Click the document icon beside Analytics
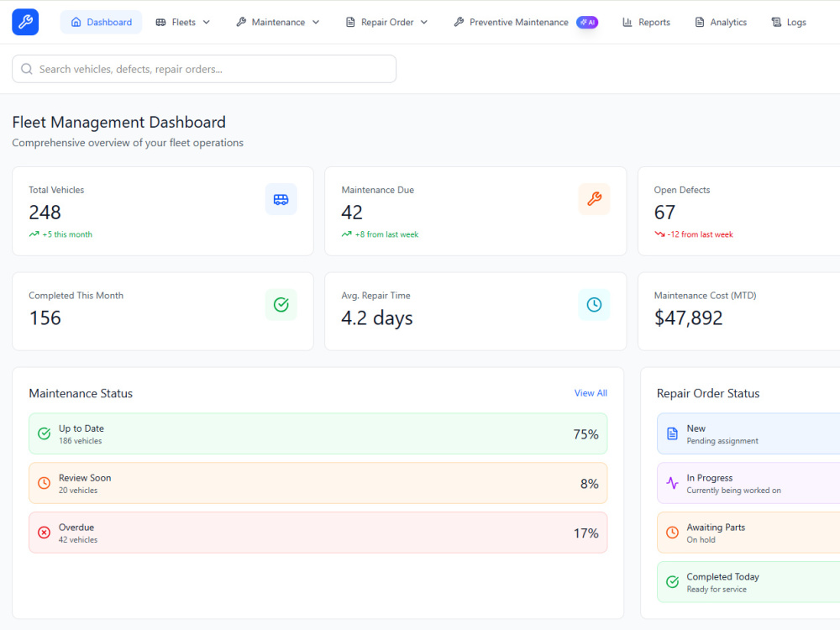 [x=700, y=22]
